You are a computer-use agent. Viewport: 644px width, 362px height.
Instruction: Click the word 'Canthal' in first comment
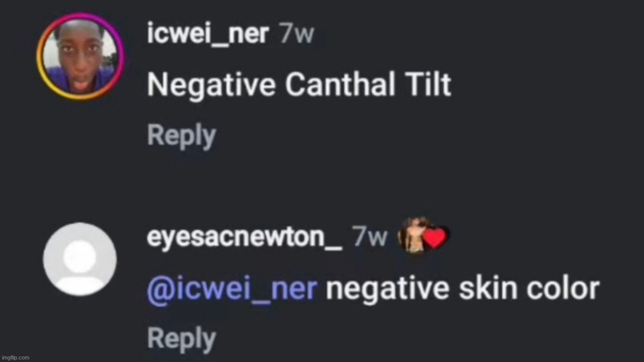pyautogui.click(x=340, y=84)
